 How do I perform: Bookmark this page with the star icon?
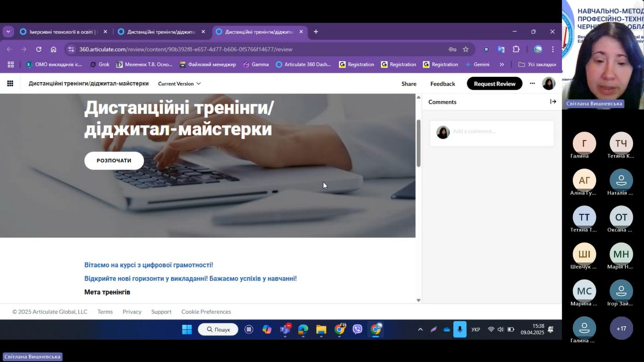(x=466, y=49)
